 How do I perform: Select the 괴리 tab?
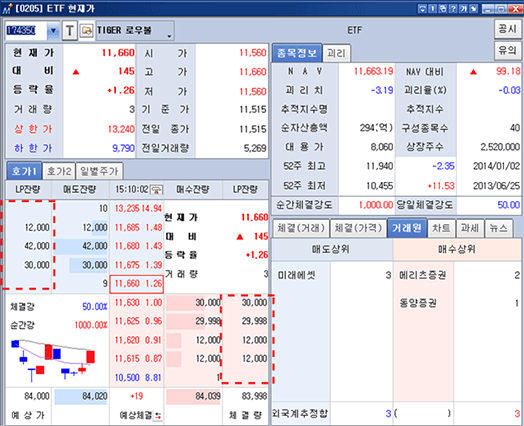[336, 53]
